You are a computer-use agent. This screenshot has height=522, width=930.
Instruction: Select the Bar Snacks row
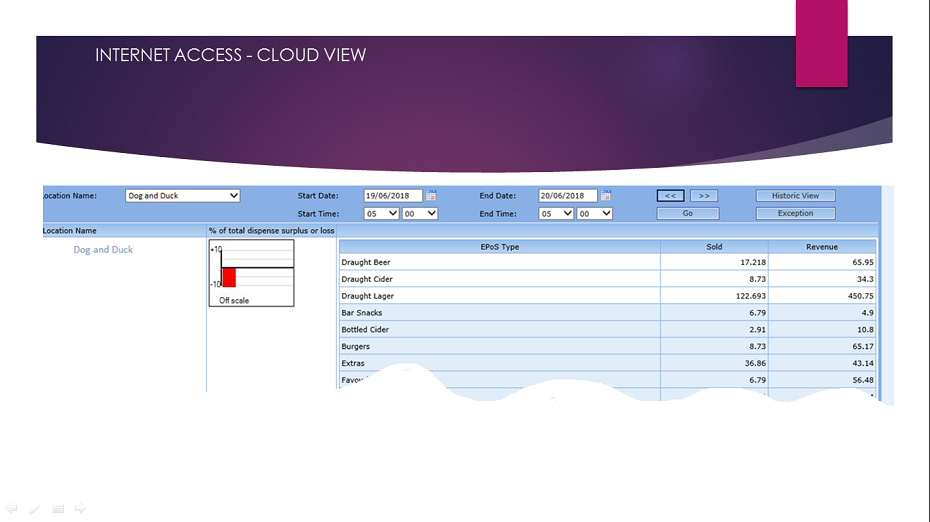coord(607,313)
